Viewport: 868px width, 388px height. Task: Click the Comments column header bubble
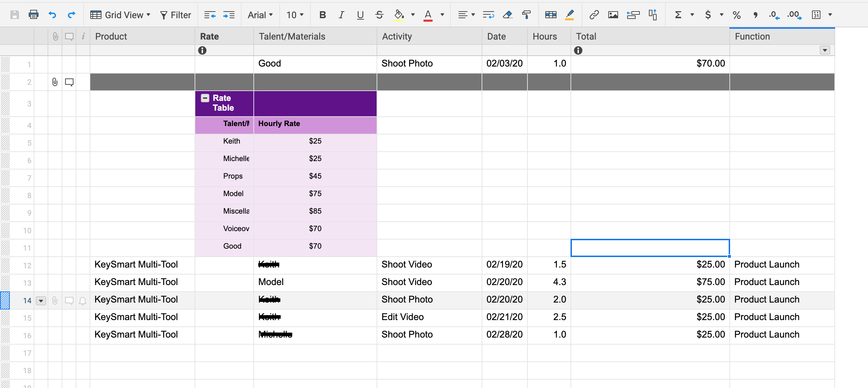coord(69,37)
